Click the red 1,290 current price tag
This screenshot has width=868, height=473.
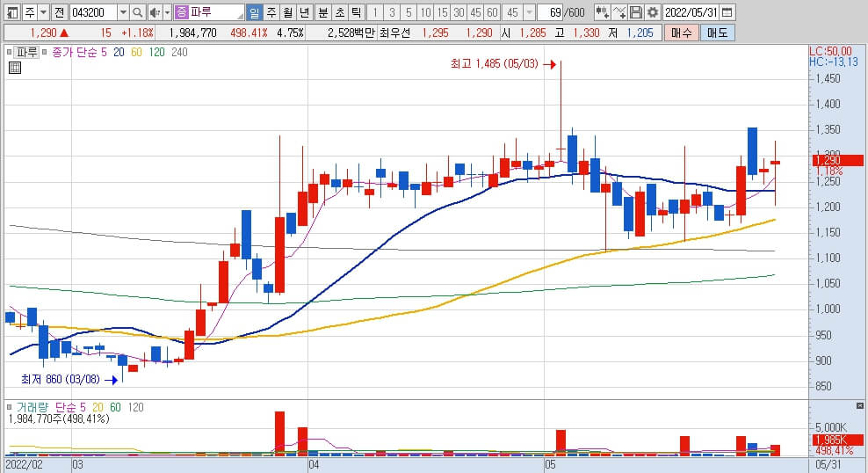[837, 160]
